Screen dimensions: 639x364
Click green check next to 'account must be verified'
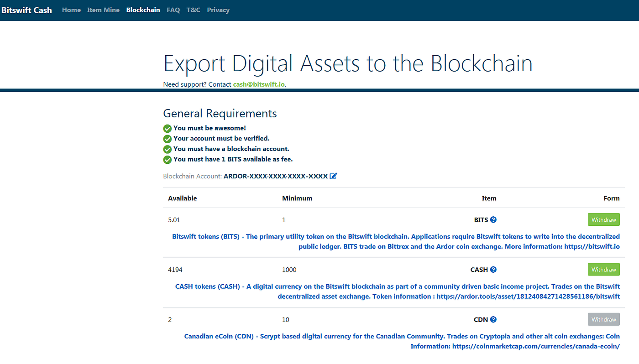(x=168, y=139)
